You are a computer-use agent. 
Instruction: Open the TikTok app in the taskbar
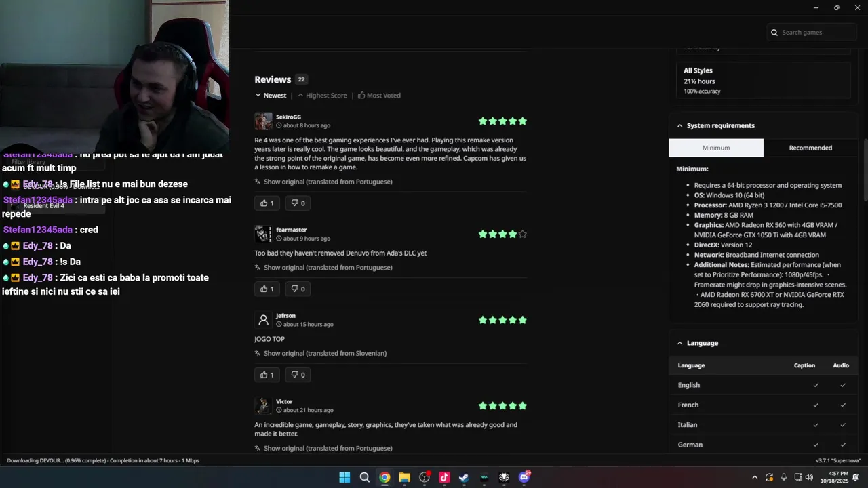[444, 478]
